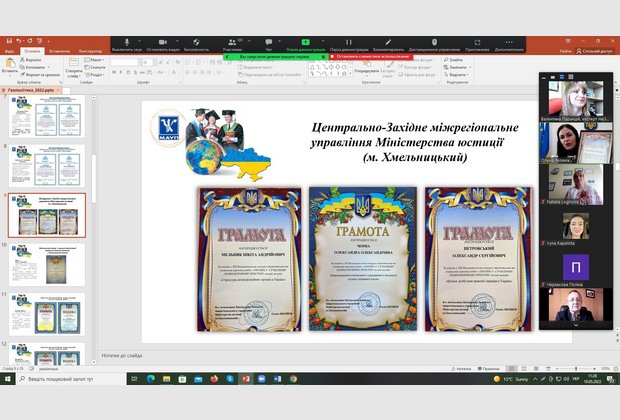The width and height of the screenshot is (620, 420).
Task: Redo action in Quick Access toolbar
Action: [x=30, y=41]
